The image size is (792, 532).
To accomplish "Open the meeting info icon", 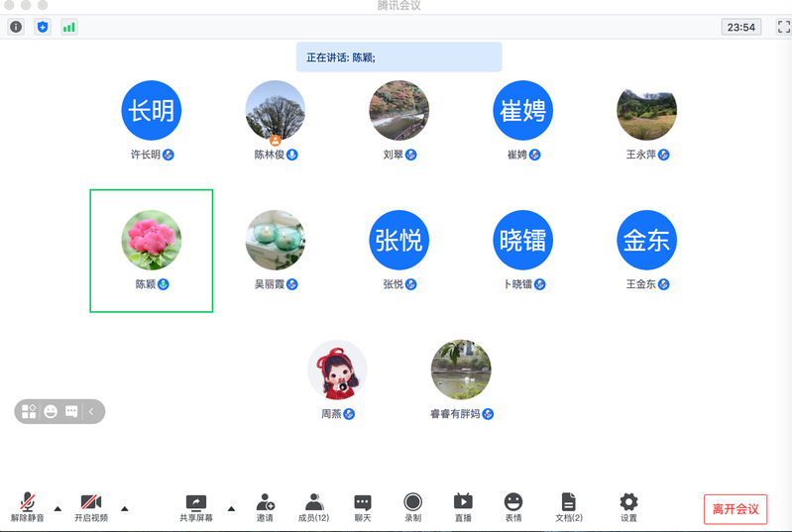I will click(x=16, y=27).
